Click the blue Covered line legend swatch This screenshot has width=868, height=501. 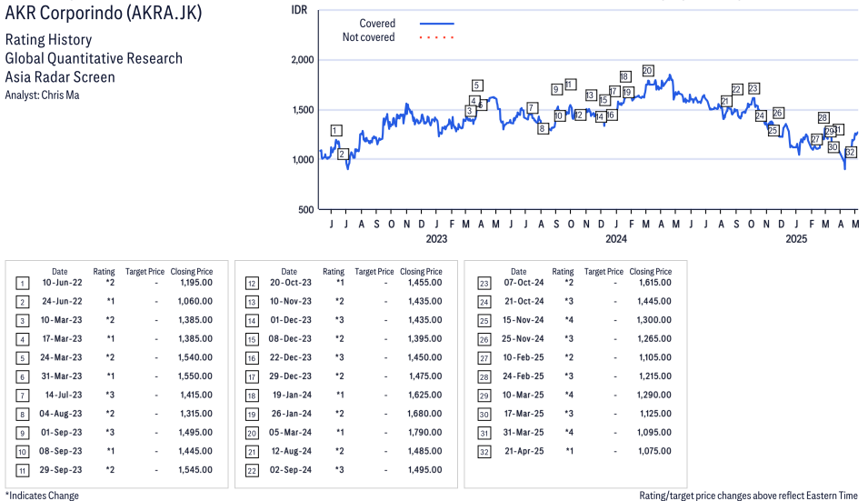coord(437,24)
